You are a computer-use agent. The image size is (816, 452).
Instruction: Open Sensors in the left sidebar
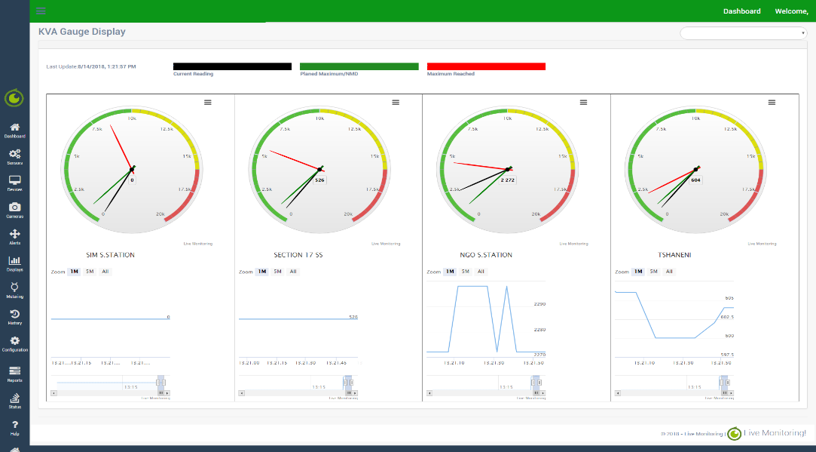coord(14,155)
